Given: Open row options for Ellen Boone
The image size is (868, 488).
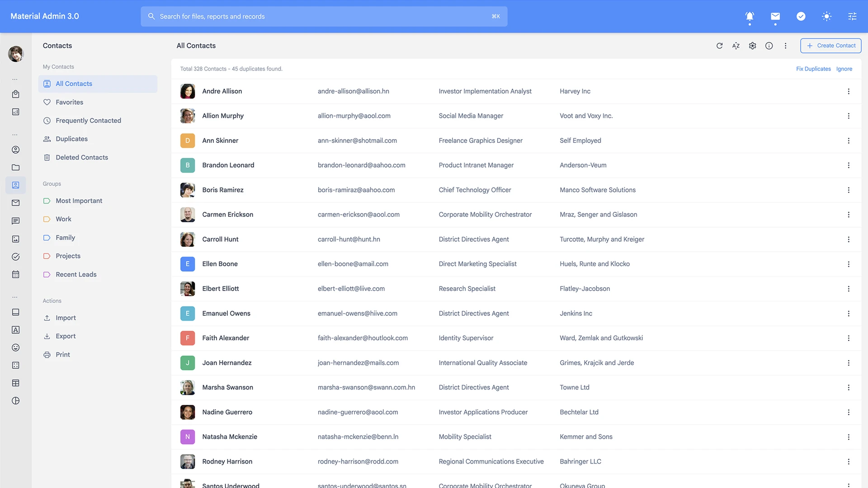Looking at the screenshot, I should point(848,264).
